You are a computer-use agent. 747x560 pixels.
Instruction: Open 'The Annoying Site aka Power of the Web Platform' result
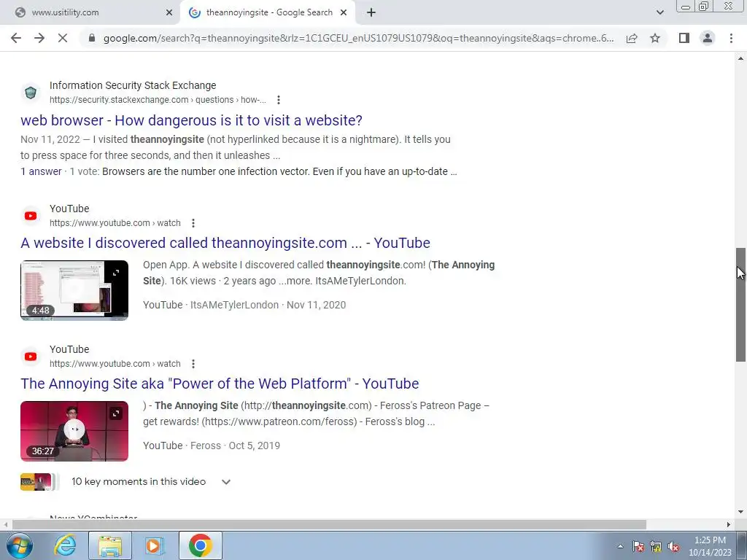(x=220, y=384)
